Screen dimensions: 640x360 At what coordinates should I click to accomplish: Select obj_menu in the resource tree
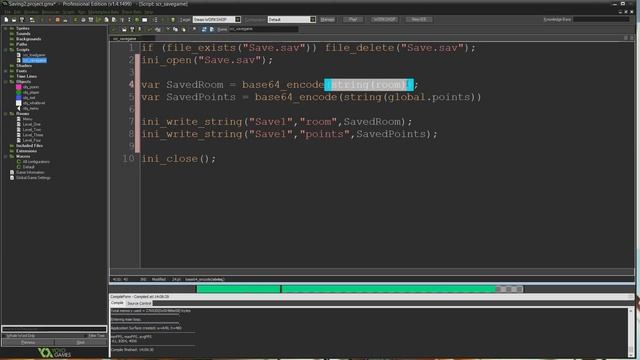pos(31,109)
